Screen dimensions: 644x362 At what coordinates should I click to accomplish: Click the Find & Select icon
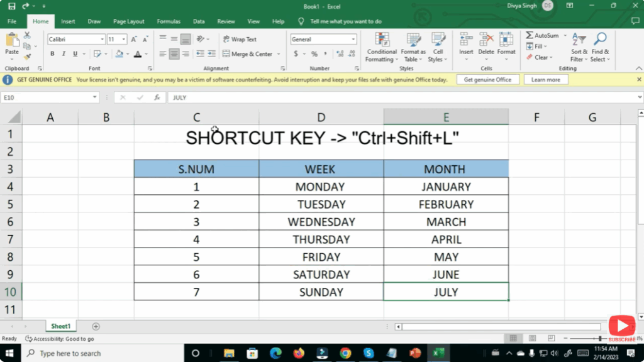pos(601,48)
